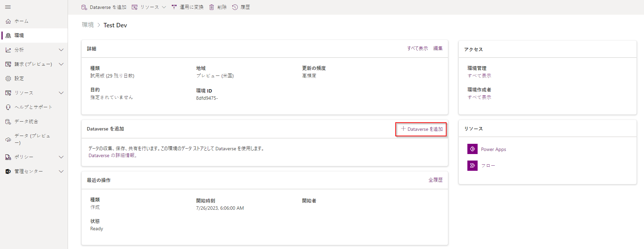Click the 環境 environments icon in sidebar
This screenshot has width=644, height=249.
8,36
